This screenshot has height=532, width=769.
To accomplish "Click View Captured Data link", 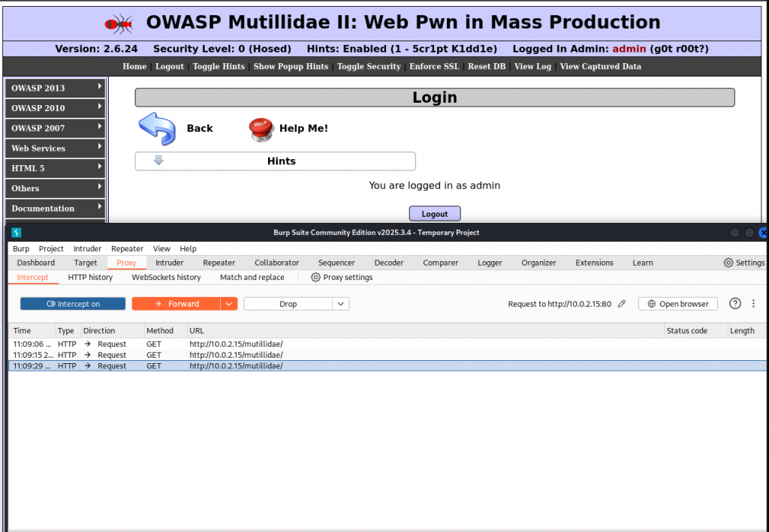I will click(601, 67).
